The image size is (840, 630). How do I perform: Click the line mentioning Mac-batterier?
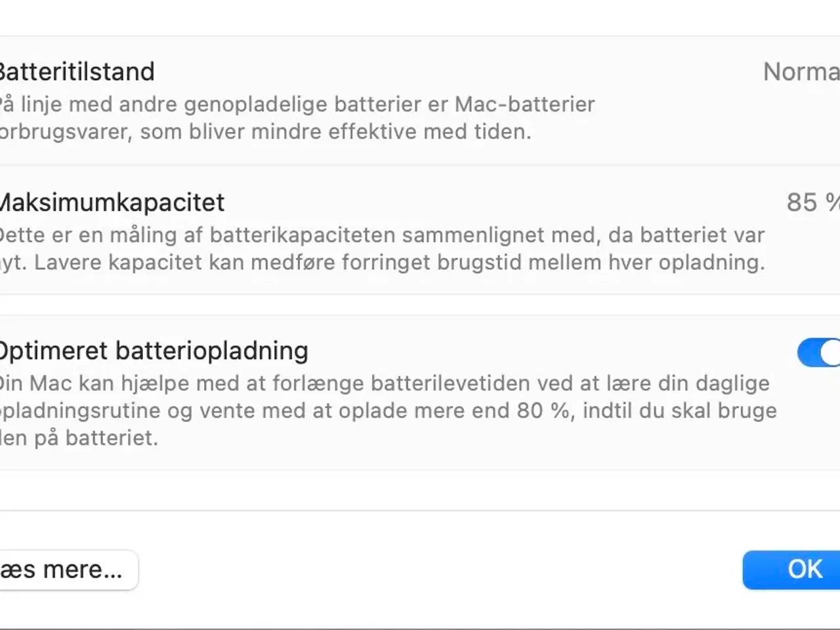coord(297,104)
